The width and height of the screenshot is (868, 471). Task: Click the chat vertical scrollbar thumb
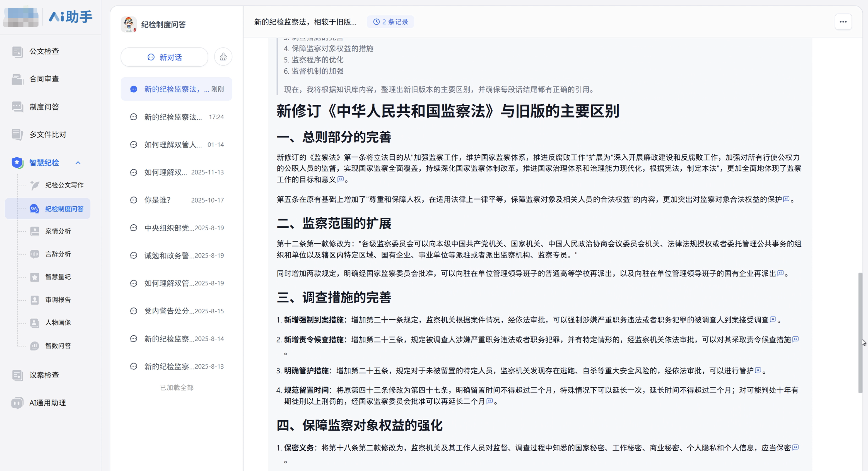[860, 333]
